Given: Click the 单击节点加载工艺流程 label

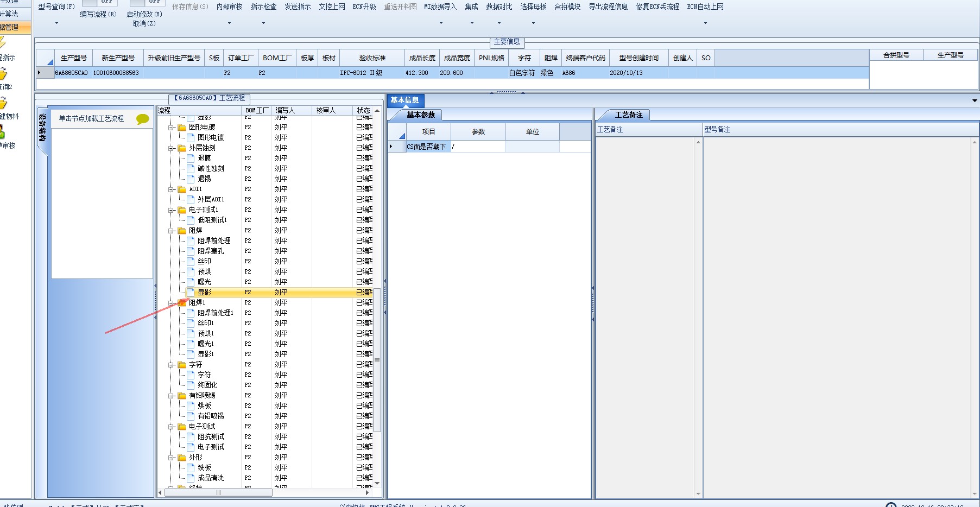Looking at the screenshot, I should pos(91,118).
